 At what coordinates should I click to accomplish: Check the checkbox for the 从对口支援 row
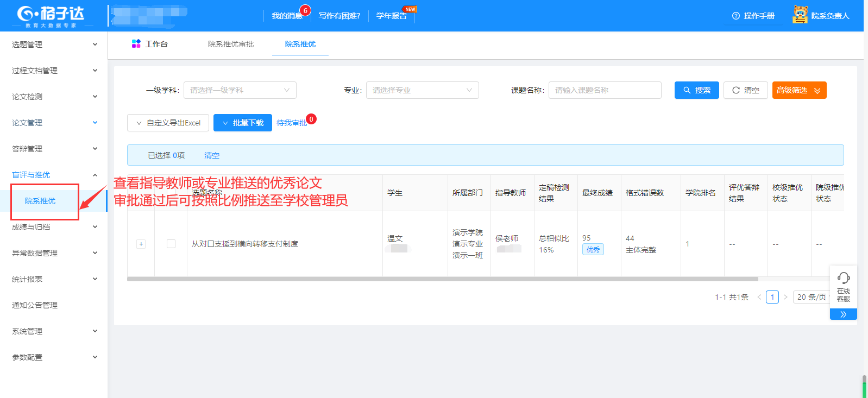pos(171,244)
